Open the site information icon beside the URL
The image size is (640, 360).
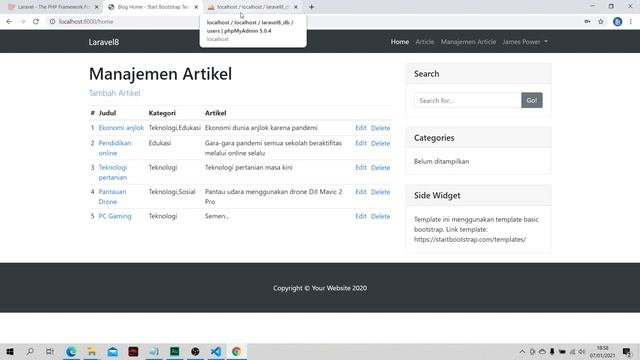click(52, 22)
